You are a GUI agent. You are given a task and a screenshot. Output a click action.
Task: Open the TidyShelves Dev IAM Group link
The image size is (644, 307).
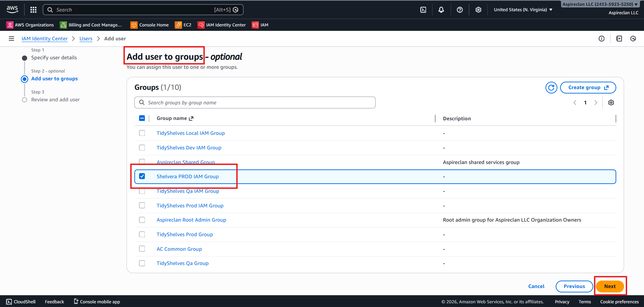pos(189,148)
